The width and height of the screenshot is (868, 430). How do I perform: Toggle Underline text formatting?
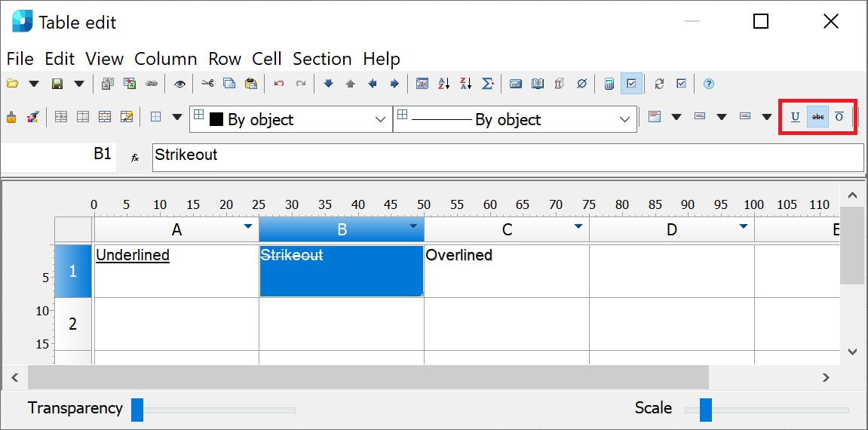click(795, 117)
